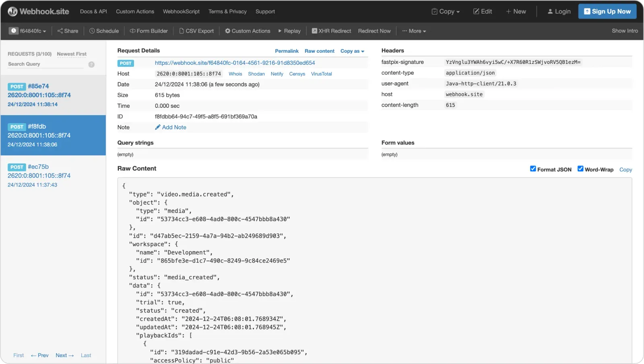Click the Shodan lookup link

coord(256,74)
